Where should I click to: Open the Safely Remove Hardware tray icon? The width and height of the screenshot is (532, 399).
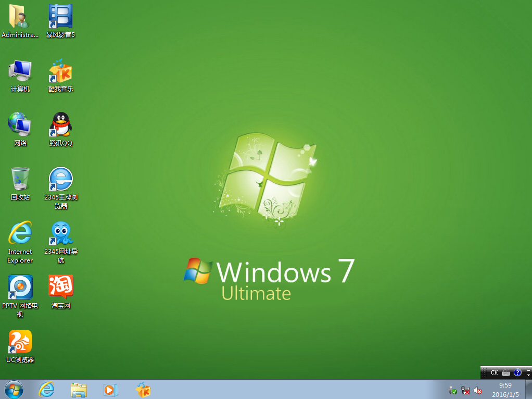pyautogui.click(x=453, y=390)
